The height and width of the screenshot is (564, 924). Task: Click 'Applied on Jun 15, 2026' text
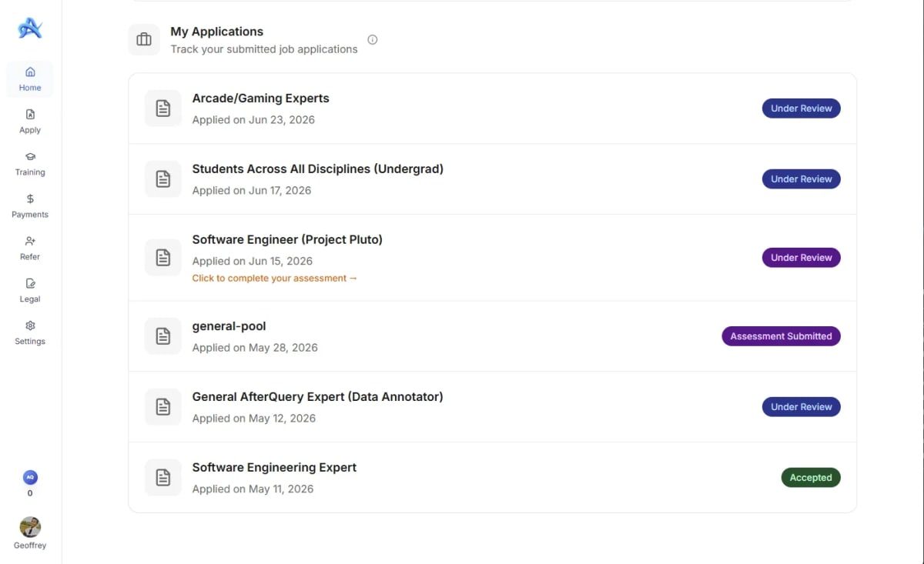click(x=253, y=262)
